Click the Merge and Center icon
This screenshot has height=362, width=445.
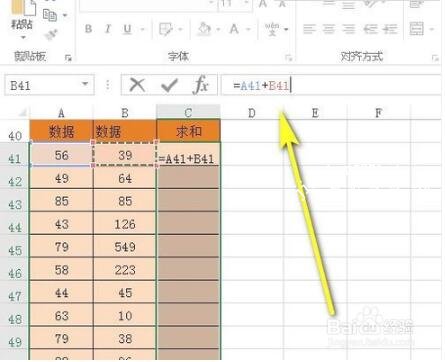pyautogui.click(x=416, y=29)
